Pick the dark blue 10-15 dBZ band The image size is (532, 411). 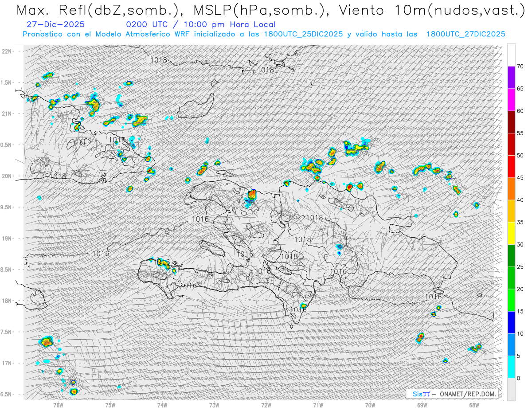(511, 322)
